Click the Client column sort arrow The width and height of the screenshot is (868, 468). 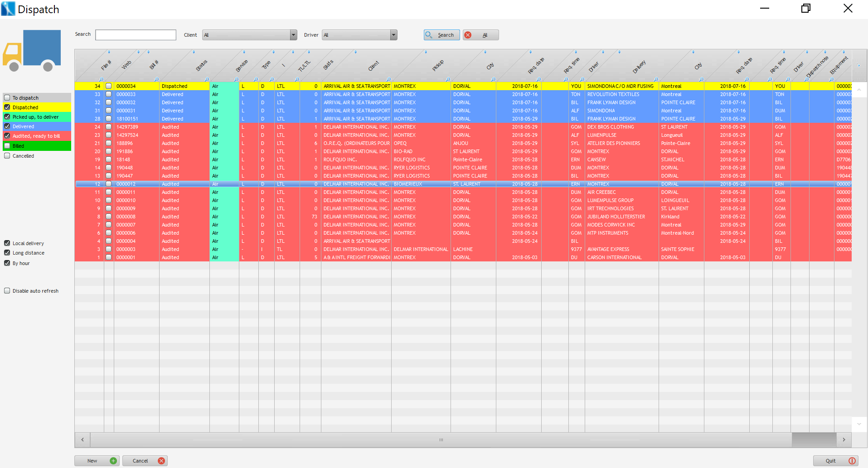pyautogui.click(x=356, y=52)
